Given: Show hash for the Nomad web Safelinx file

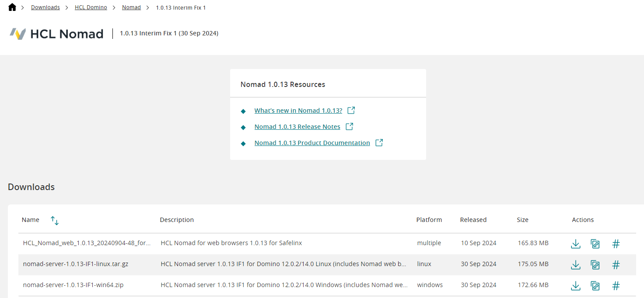Looking at the screenshot, I should (x=616, y=244).
